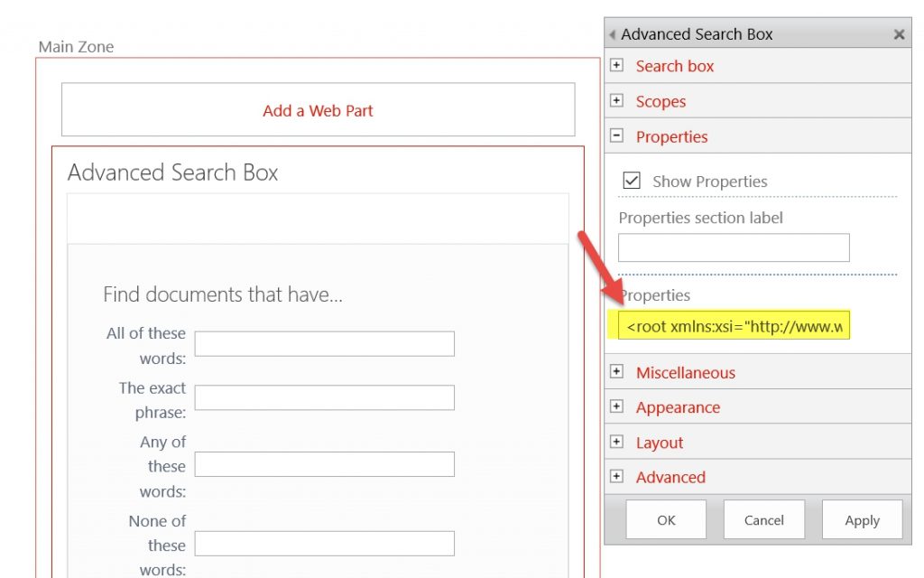Collapse the Properties section minus icon
Screen dimensions: 924x578
tap(616, 135)
